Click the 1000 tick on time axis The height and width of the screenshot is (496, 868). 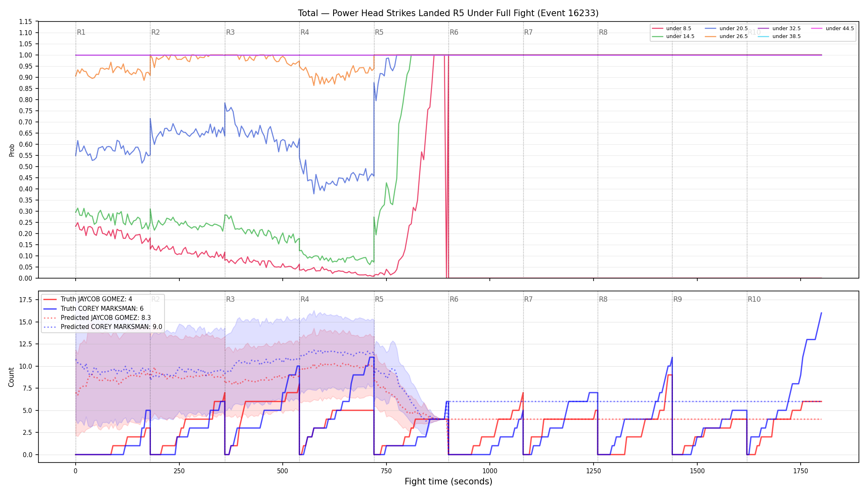[490, 471]
